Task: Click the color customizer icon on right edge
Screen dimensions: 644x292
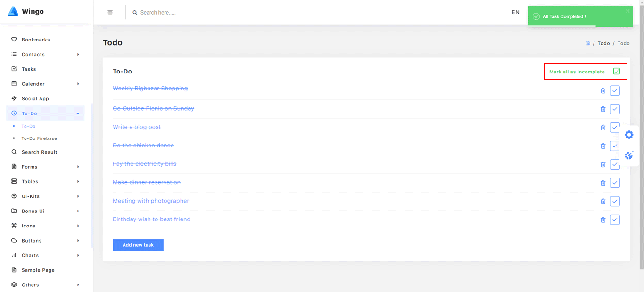Action: [x=629, y=155]
